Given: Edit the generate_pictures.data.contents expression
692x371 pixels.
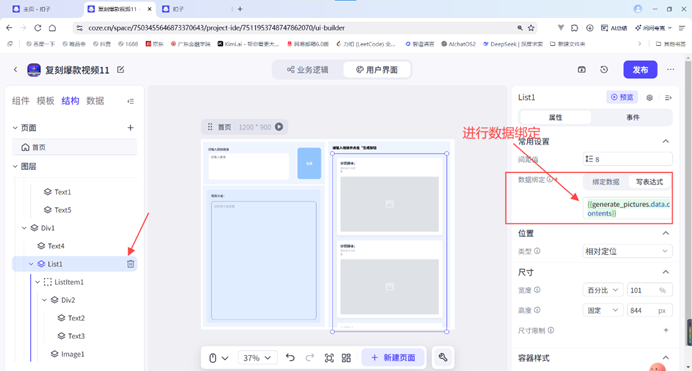Looking at the screenshot, I should (627, 208).
